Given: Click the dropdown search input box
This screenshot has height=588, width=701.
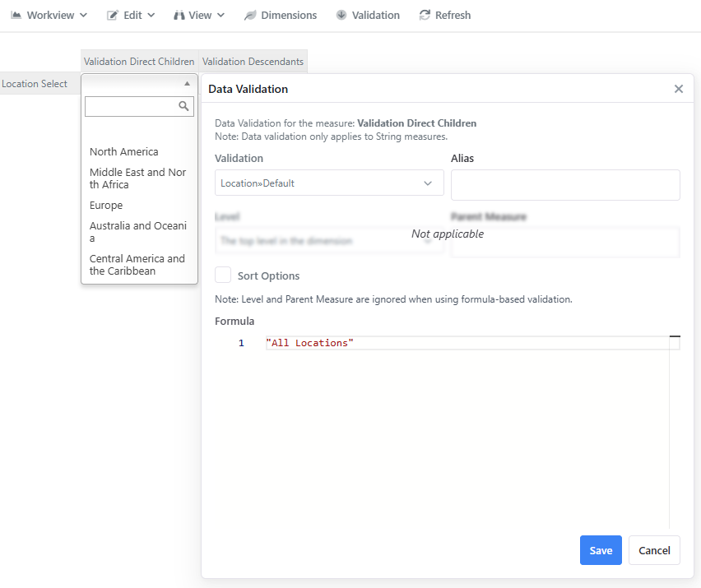Looking at the screenshot, I should 140,106.
